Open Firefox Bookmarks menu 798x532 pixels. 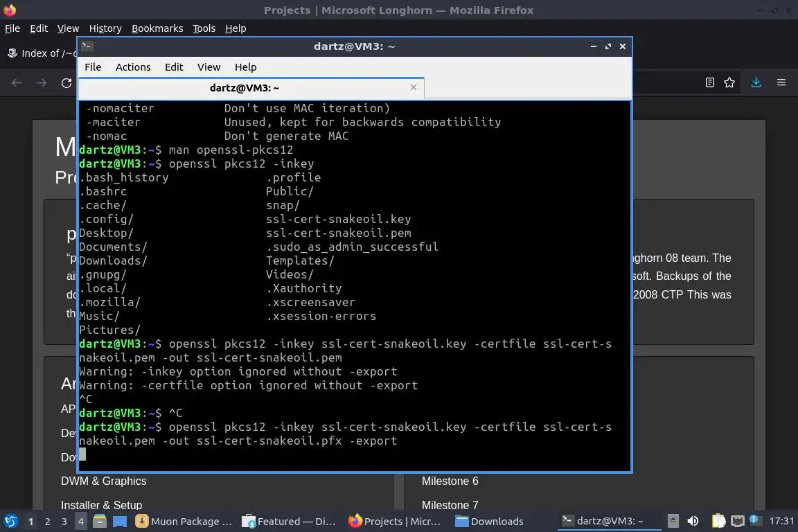coord(157,28)
